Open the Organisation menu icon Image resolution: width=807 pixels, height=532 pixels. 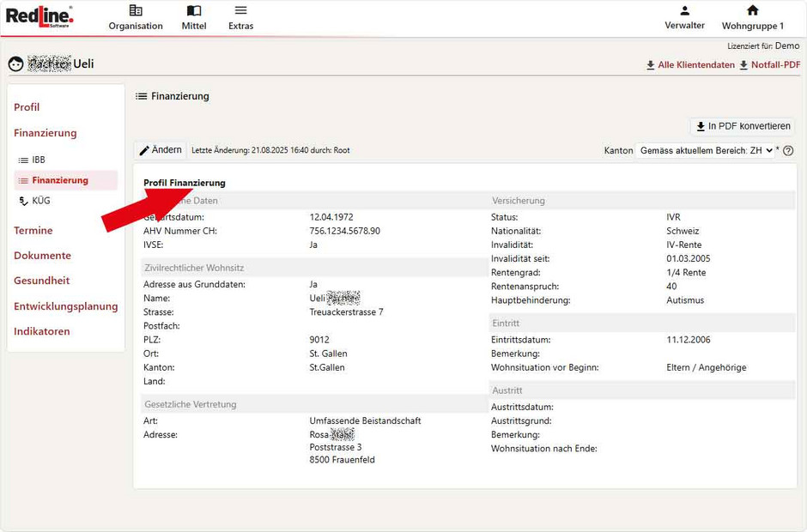click(x=136, y=11)
